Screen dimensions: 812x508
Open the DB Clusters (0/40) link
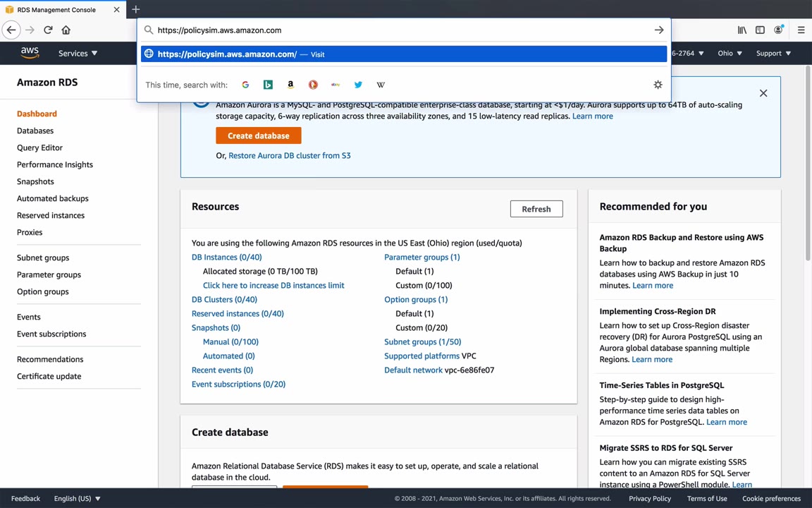click(x=224, y=300)
